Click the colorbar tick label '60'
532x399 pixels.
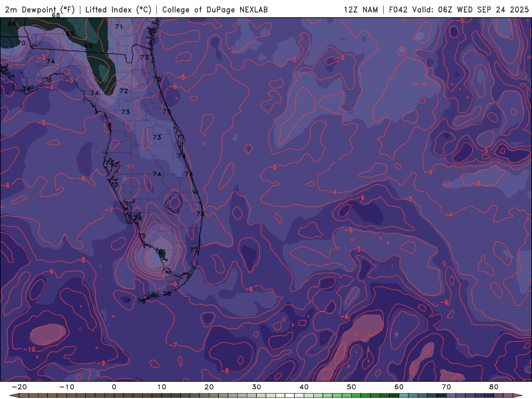399,387
